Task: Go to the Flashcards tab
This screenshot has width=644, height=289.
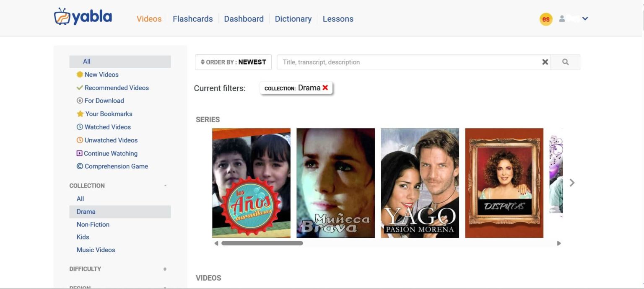Action: tap(192, 19)
